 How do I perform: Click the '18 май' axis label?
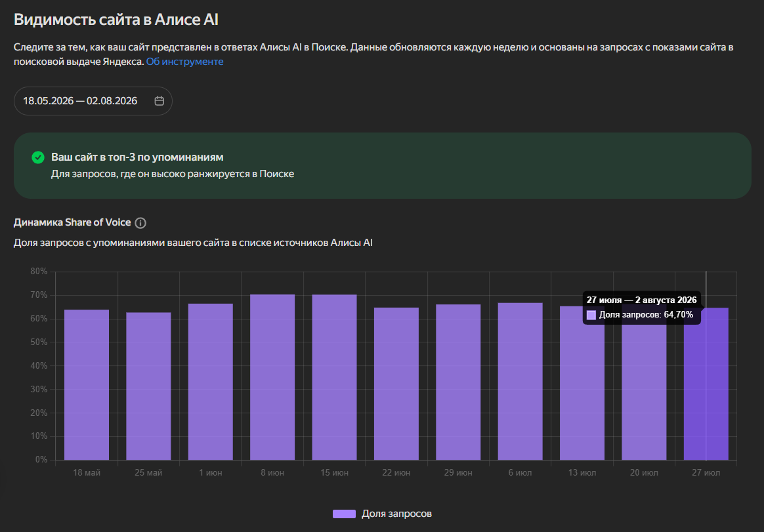coord(87,472)
